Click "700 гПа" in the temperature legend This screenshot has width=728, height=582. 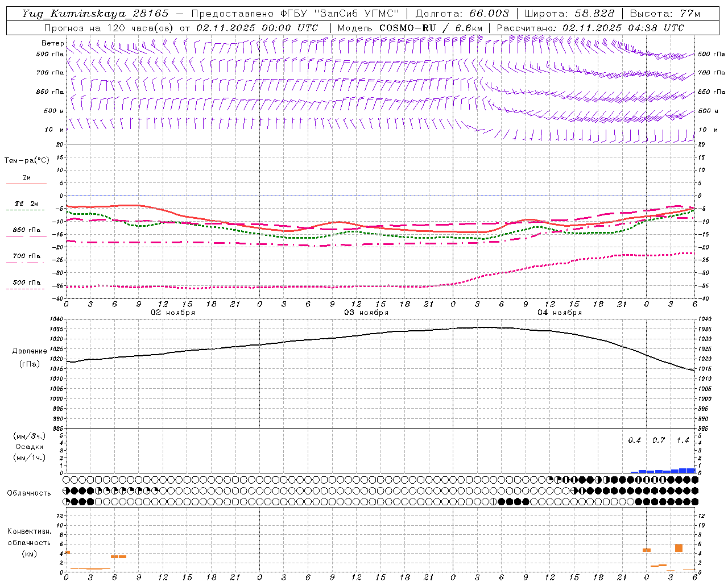27,256
